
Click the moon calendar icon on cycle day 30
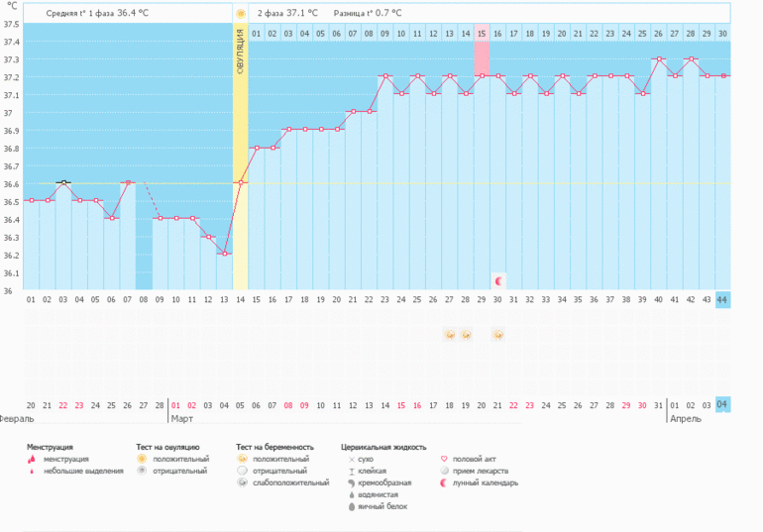[498, 281]
